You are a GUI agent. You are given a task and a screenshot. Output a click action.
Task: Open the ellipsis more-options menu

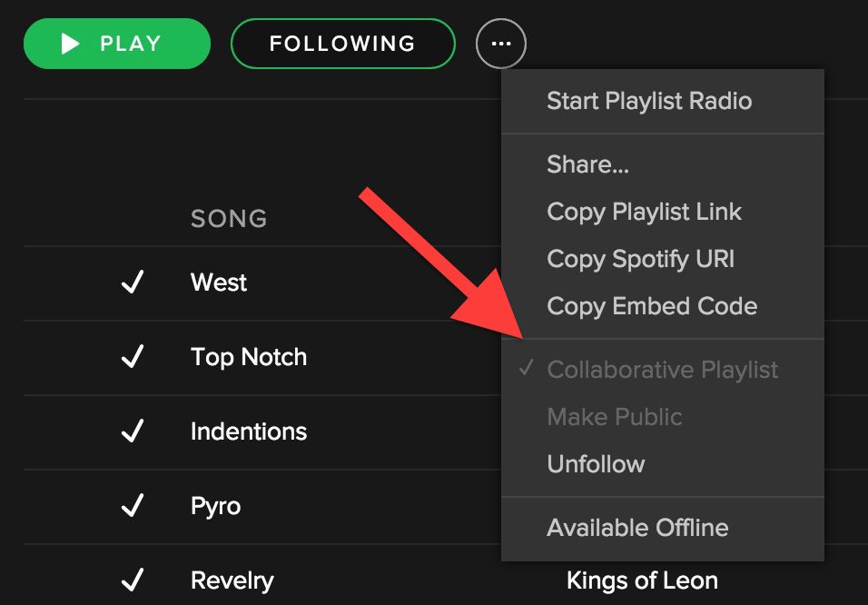pyautogui.click(x=501, y=43)
